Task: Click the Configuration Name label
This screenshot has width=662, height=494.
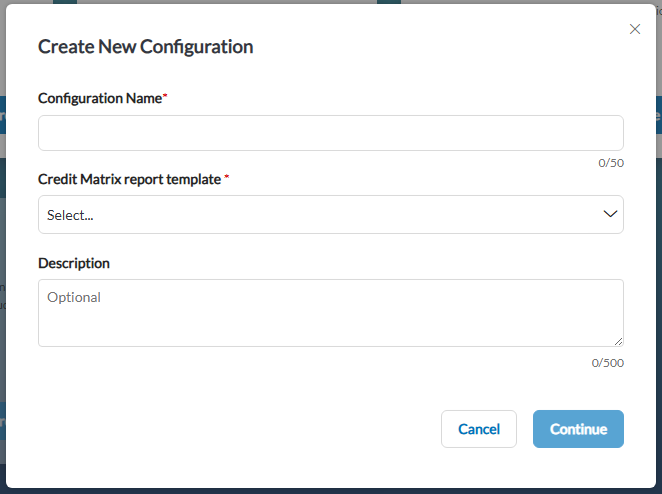Action: [x=100, y=98]
